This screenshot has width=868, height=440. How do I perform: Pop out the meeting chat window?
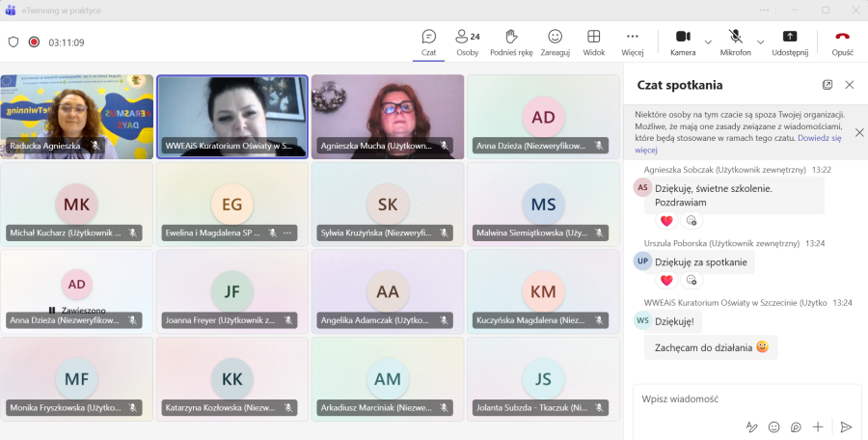point(827,85)
